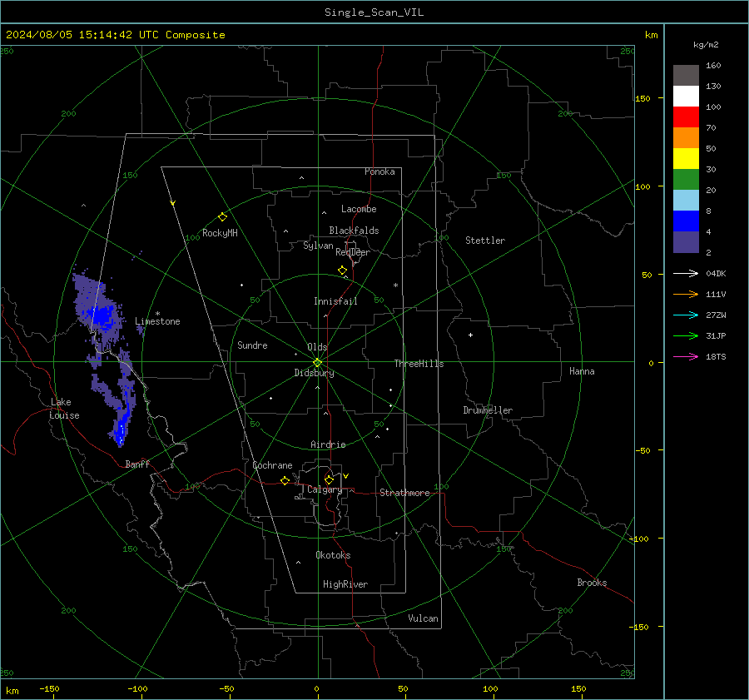Click the Cochrane label
This screenshot has width=749, height=700.
pyautogui.click(x=272, y=465)
